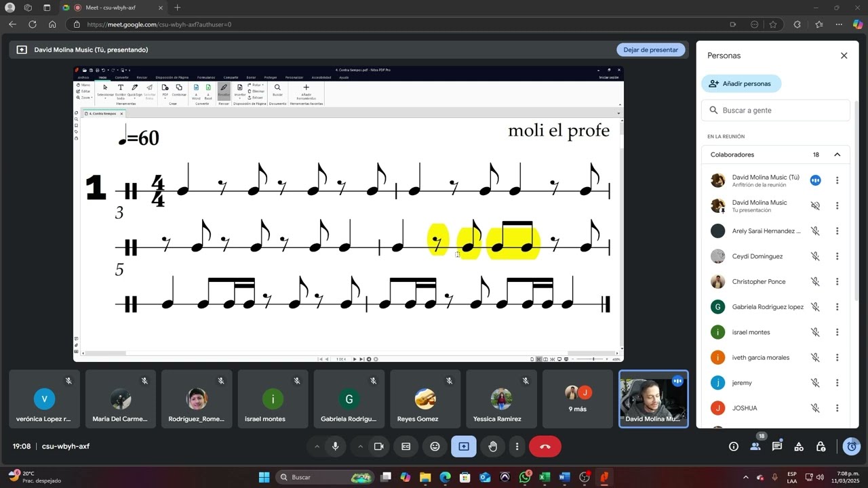The height and width of the screenshot is (488, 868).
Task: Open the chat panel icon
Action: (x=777, y=447)
